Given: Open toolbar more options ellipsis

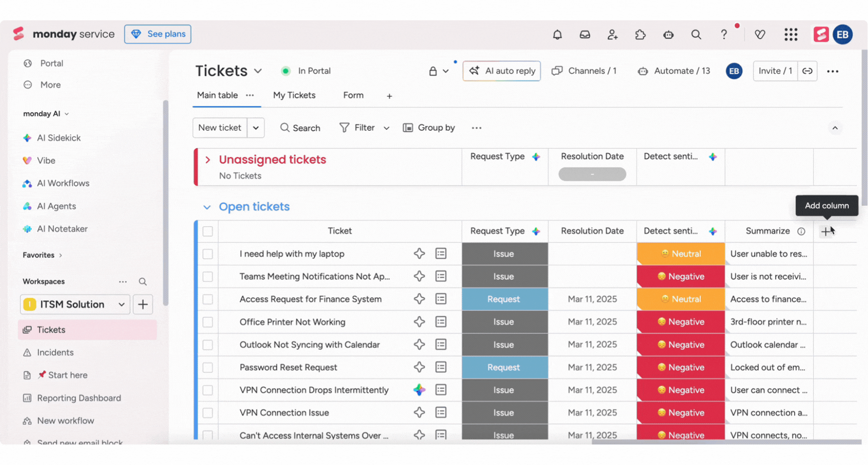Looking at the screenshot, I should pos(476,128).
